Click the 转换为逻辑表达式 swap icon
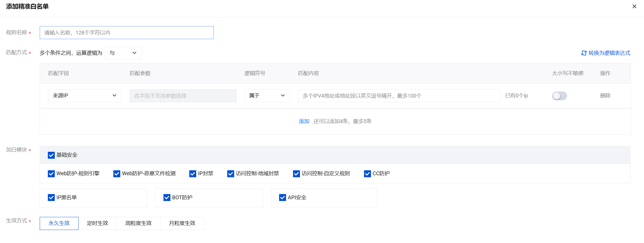The height and width of the screenshot is (243, 644). coord(583,53)
